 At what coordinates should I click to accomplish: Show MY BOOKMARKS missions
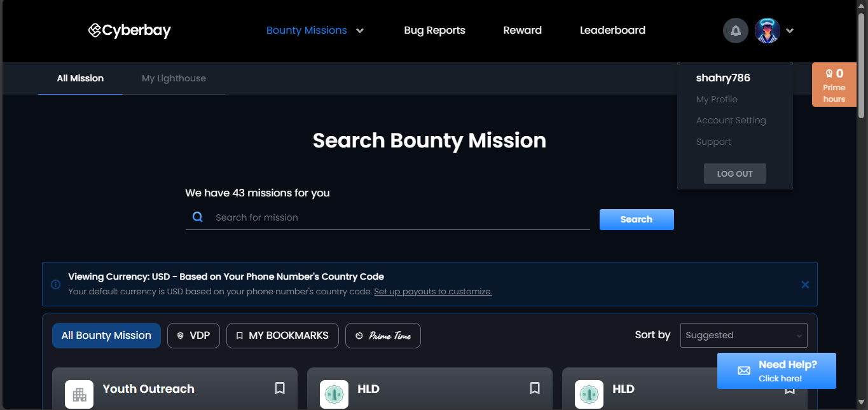[282, 335]
